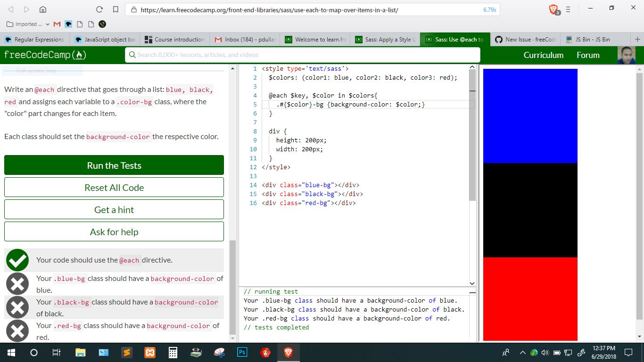Open the Windows notification center icon

point(628,352)
